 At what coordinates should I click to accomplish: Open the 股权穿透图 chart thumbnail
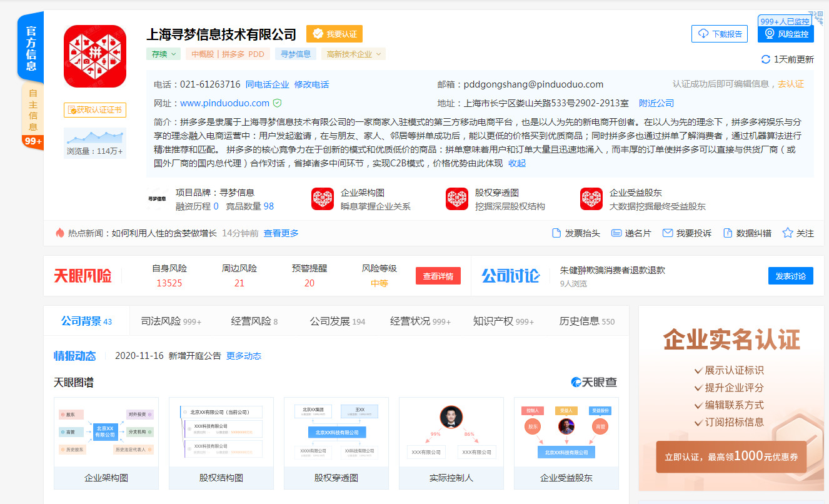[x=336, y=443]
